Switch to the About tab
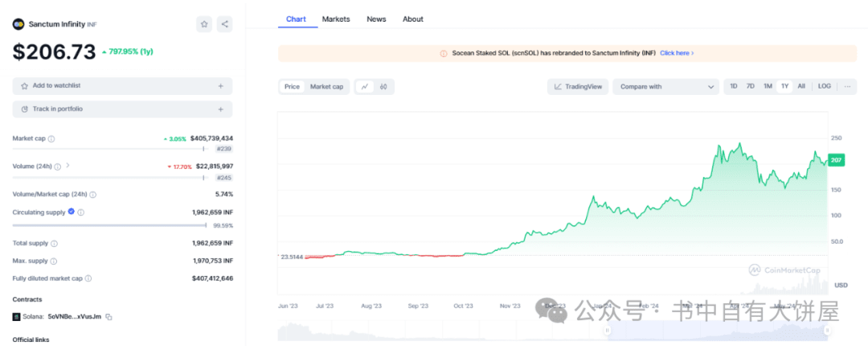 (x=413, y=19)
